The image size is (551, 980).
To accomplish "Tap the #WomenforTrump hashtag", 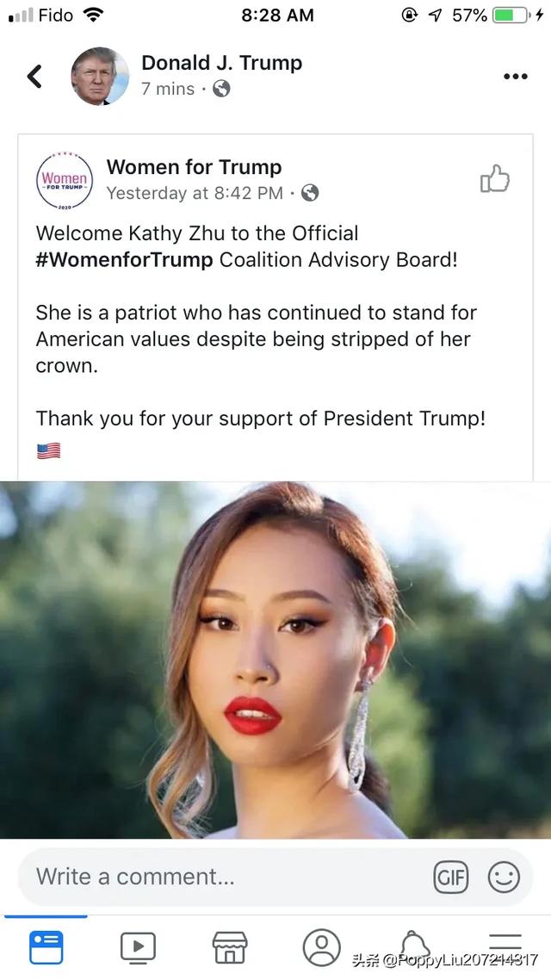I will pos(124,259).
